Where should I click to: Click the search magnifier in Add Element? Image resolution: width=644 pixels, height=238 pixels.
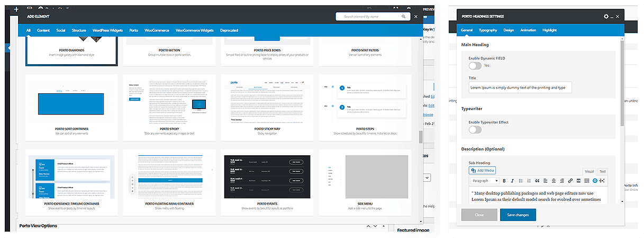click(404, 17)
